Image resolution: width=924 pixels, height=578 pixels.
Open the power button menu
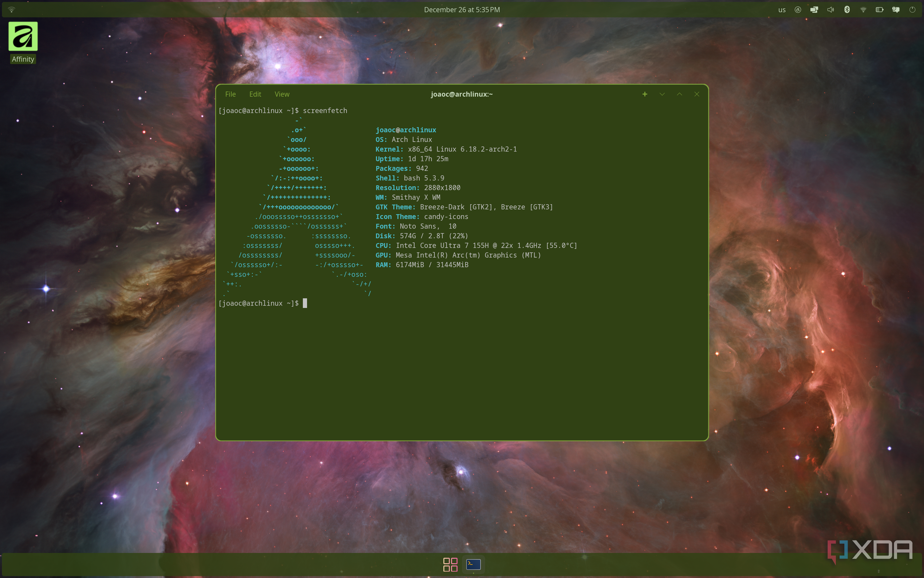[912, 10]
